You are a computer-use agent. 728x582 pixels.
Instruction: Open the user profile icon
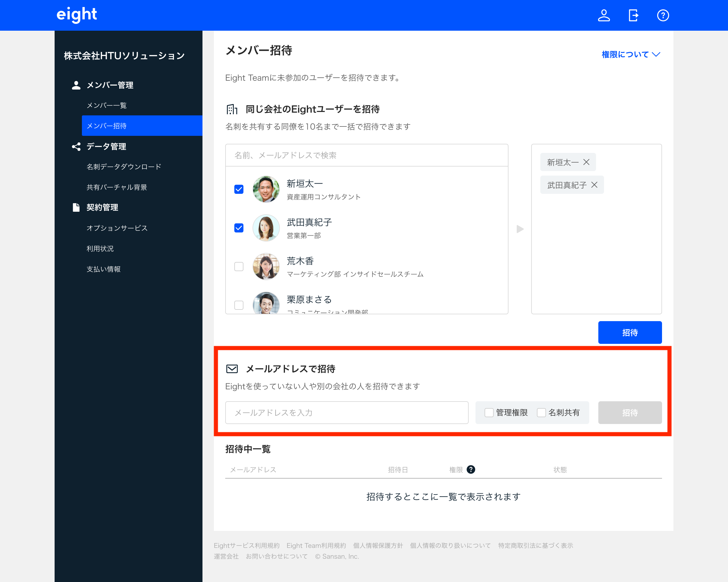click(604, 16)
